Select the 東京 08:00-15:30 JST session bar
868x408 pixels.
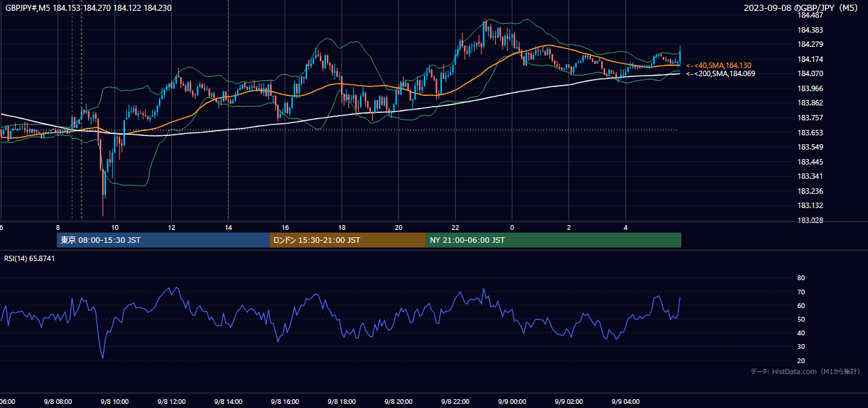coord(163,240)
